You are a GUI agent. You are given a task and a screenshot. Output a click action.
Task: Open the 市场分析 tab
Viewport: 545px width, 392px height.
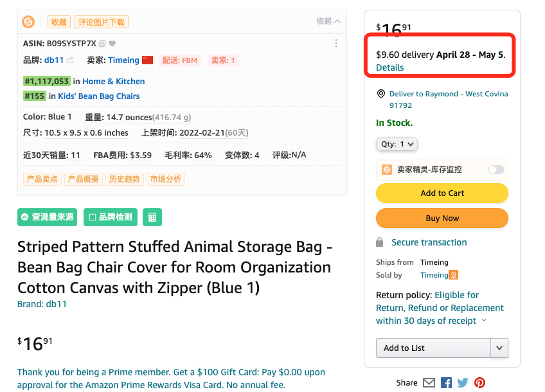165,179
